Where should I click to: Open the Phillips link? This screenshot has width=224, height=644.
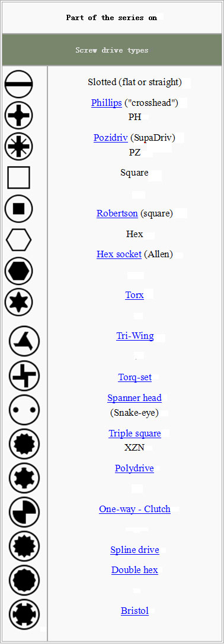pyautogui.click(x=106, y=103)
